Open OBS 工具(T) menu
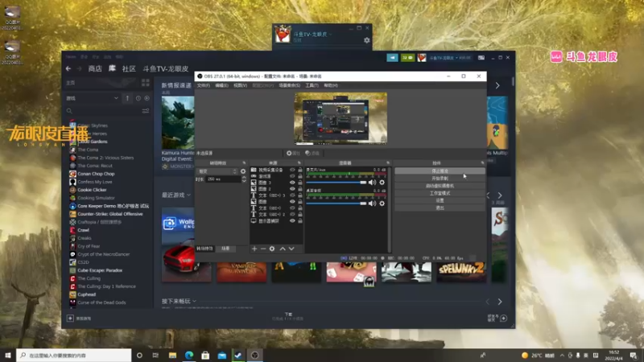 pos(312,85)
